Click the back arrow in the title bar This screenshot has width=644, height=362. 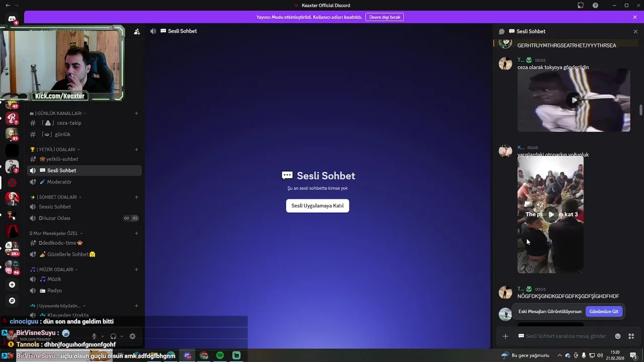[x=7, y=6]
